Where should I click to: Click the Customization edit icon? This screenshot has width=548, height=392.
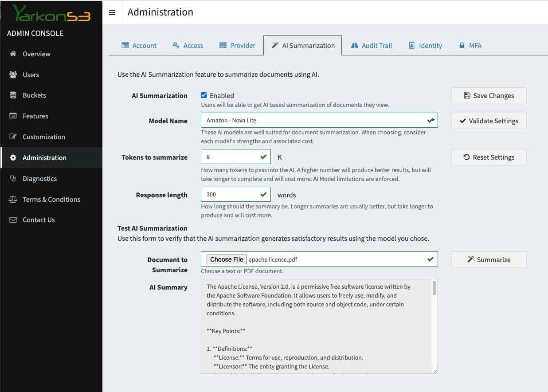tap(13, 137)
